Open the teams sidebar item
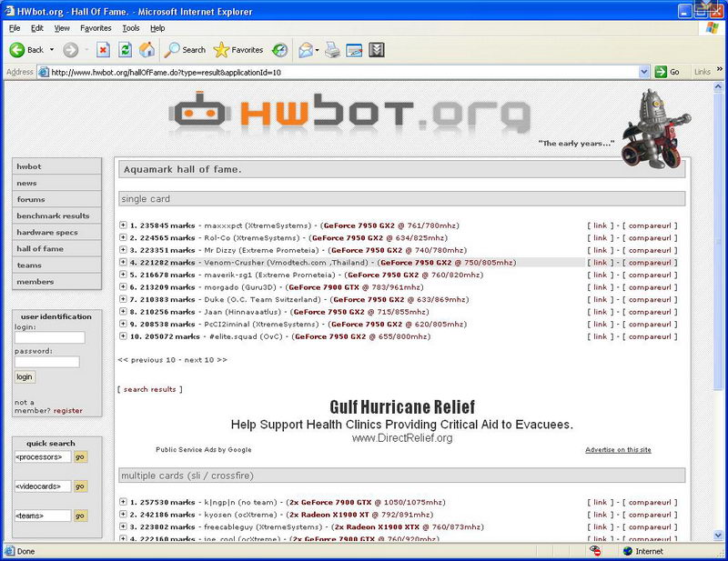728x561 pixels. [56, 265]
